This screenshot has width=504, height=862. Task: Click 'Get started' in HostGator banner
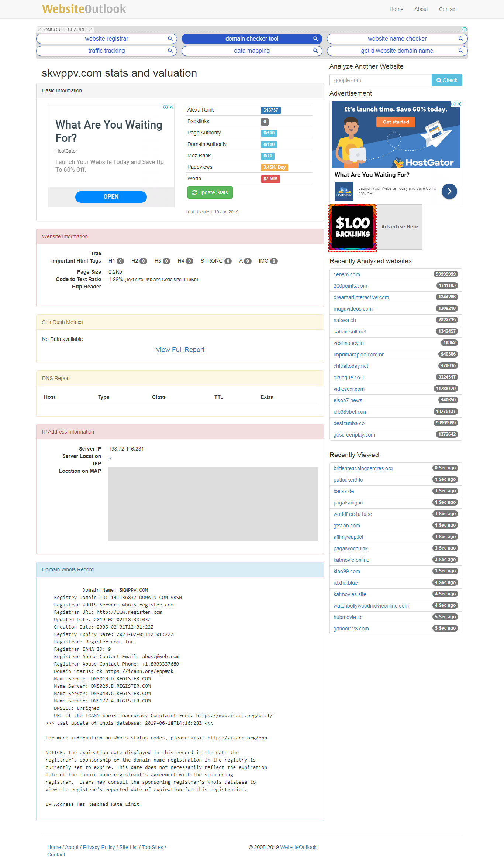[396, 122]
